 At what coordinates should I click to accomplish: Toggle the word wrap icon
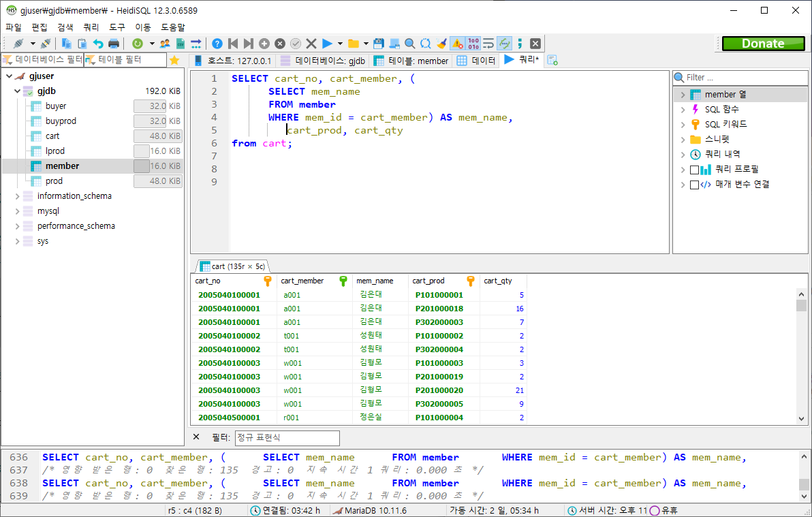(x=488, y=44)
